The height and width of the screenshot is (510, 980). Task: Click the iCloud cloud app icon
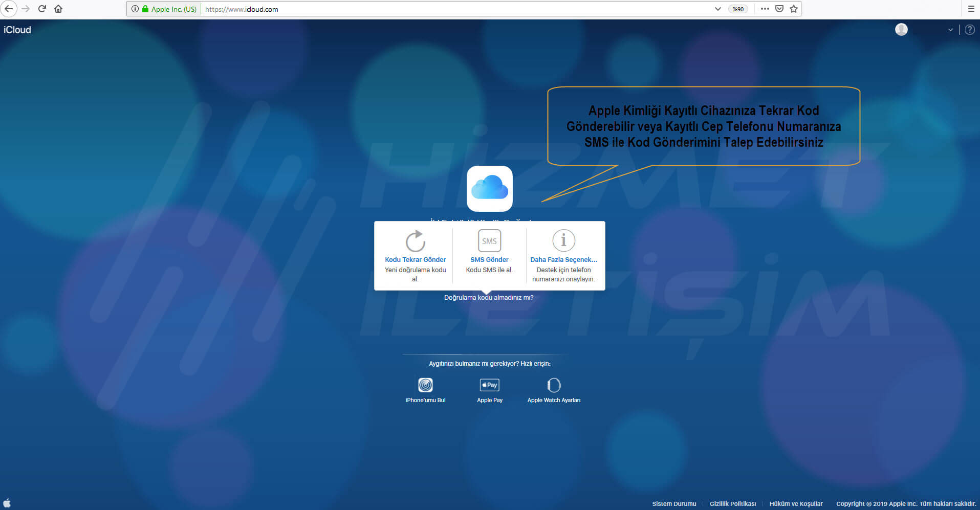coord(490,188)
